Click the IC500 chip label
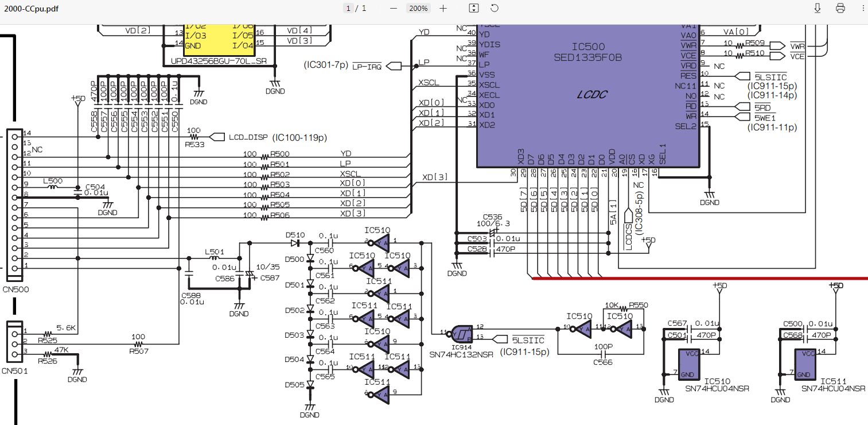Viewport: 868px width, 425px height. [x=588, y=46]
